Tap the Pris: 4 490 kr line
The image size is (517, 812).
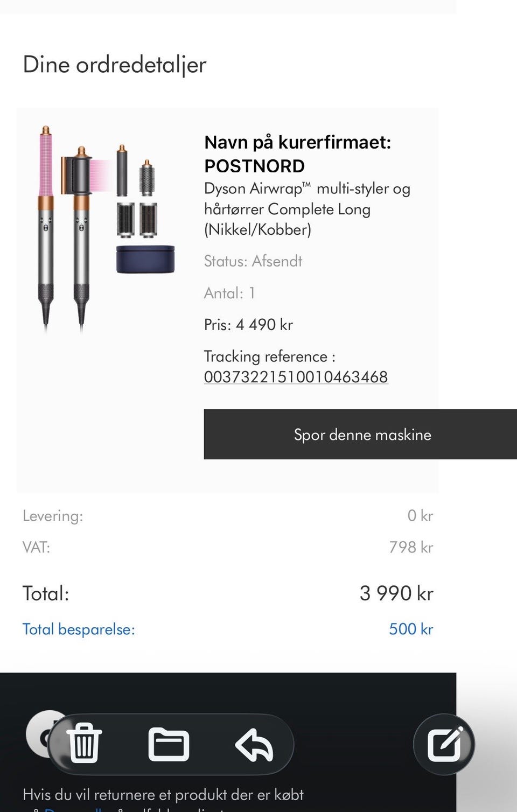point(248,325)
